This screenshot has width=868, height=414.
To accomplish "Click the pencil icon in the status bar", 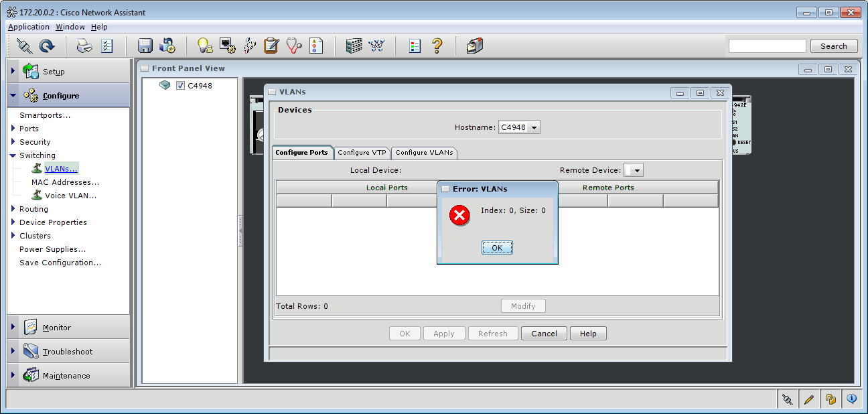I will coord(809,399).
